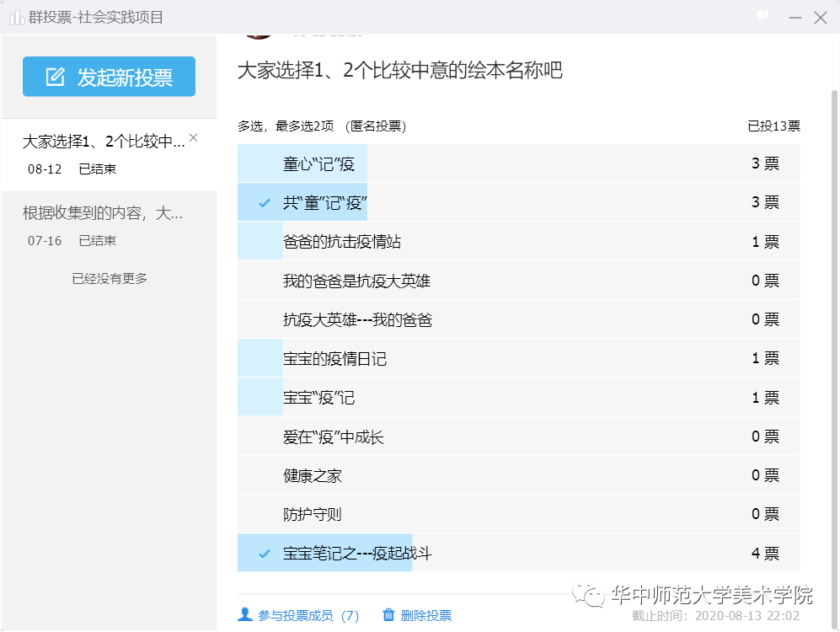This screenshot has height=632, width=840.
Task: Toggle checkmark on 宝宝笔记之---疫起战斗 option
Action: click(x=265, y=554)
